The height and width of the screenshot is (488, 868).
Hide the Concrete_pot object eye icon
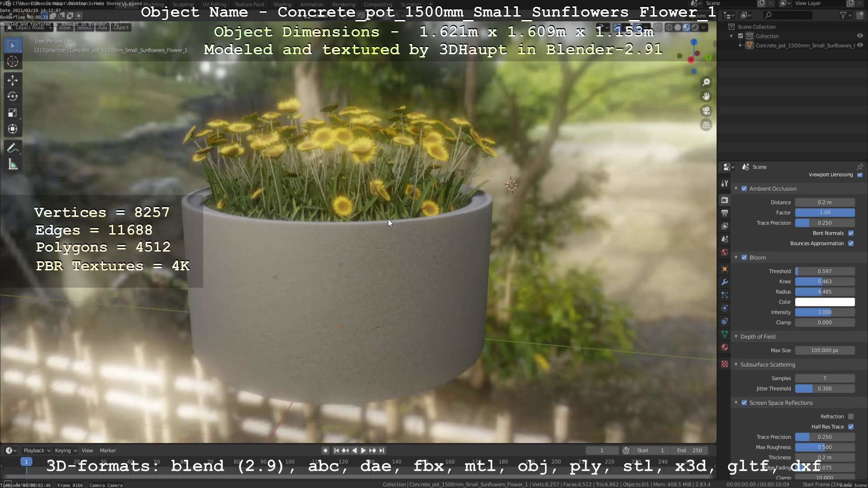pos(860,45)
